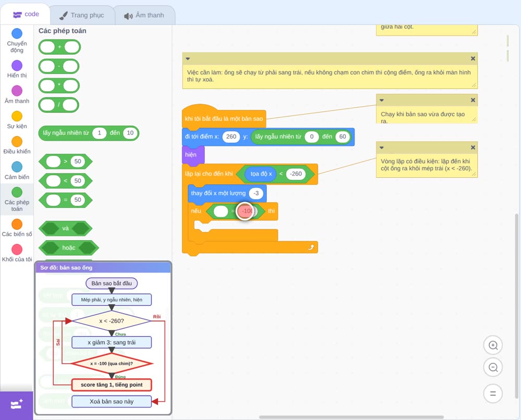This screenshot has height=420, width=521.
Task: Select the division operator block in palette
Action: 59,105
